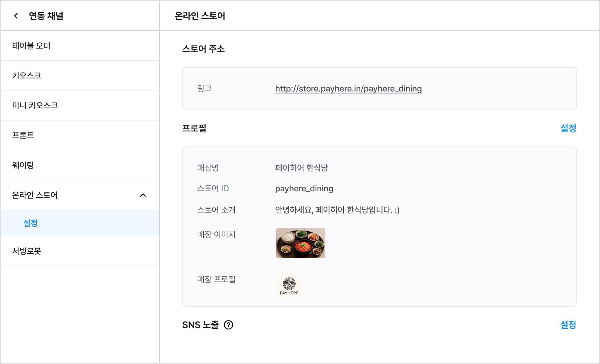Collapse the 온라인 스토어 menu chevron

[143, 195]
